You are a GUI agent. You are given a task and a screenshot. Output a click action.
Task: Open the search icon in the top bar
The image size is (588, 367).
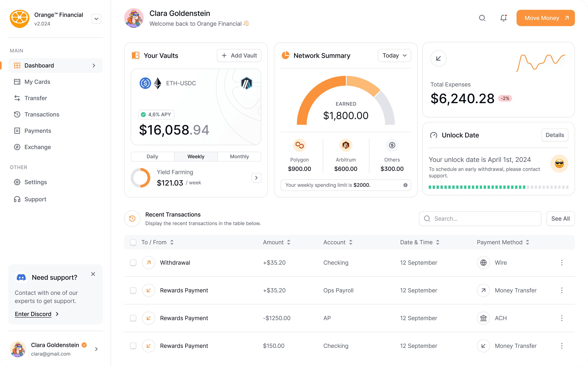482,18
